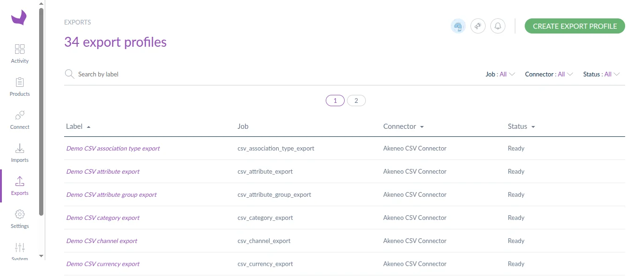Open the System sidebar item

19,252
